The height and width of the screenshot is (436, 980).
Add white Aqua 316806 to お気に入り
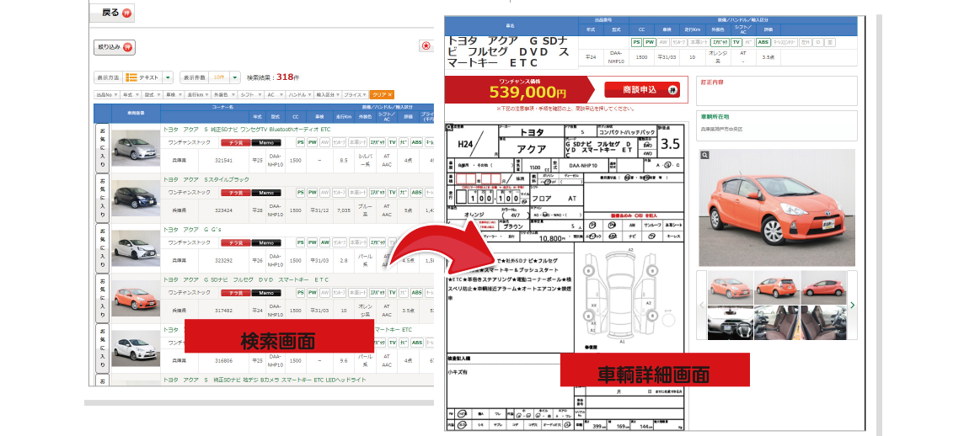102,348
